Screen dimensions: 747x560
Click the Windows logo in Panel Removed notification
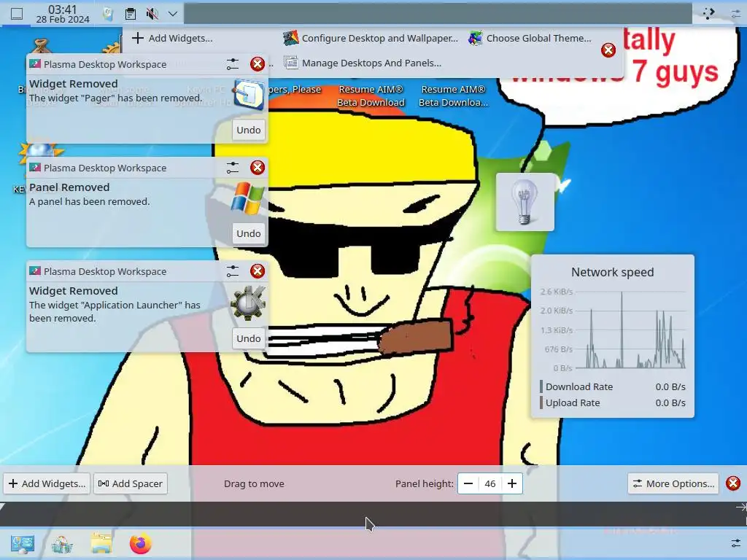pos(248,198)
